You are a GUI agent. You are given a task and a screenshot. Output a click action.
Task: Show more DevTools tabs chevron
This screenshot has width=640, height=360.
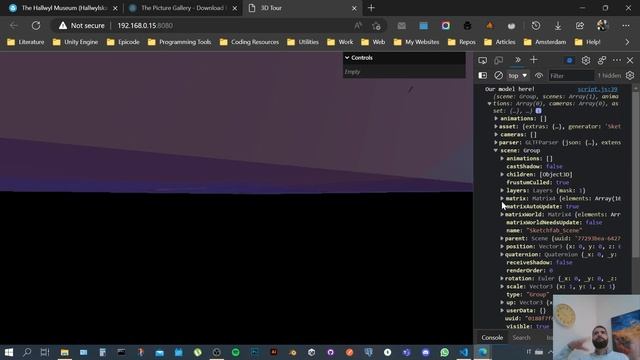[x=518, y=60]
